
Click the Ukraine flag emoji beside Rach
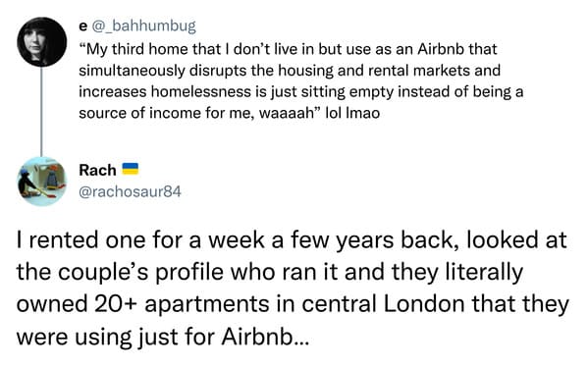coord(131,169)
